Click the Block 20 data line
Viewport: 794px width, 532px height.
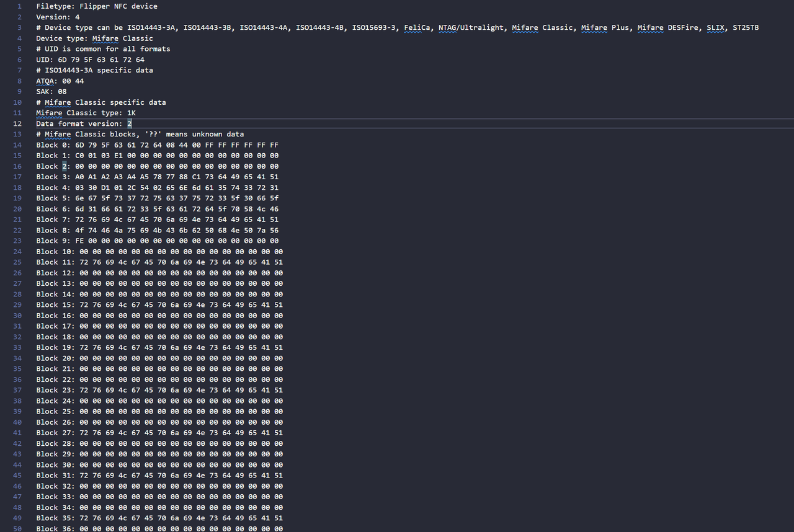click(159, 358)
